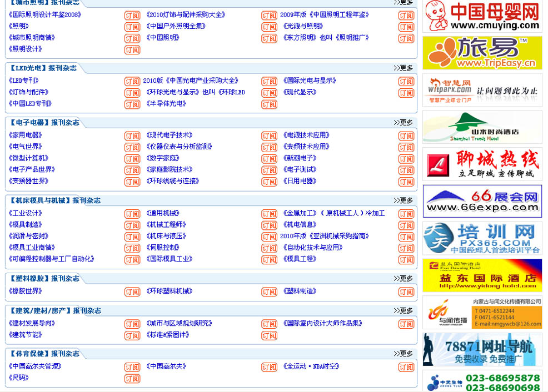Click the 订阅 icon beside 《尺码》
This screenshot has width=548, height=392.
[132, 379]
